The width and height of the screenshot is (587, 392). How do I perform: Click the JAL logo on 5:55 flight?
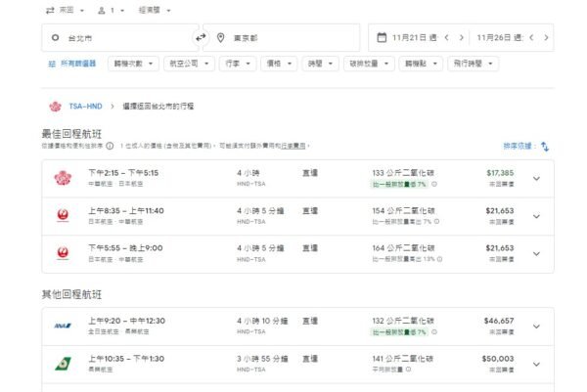(63, 253)
